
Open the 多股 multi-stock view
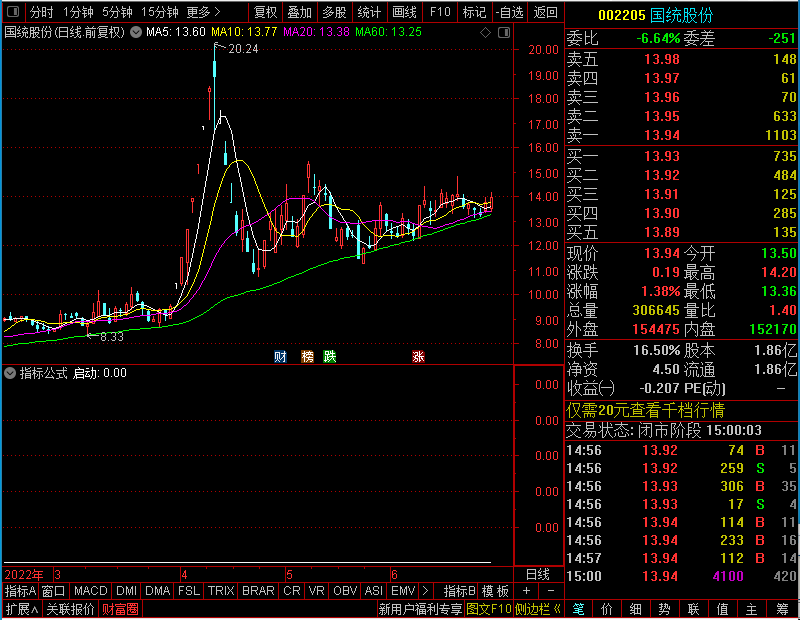click(x=334, y=12)
